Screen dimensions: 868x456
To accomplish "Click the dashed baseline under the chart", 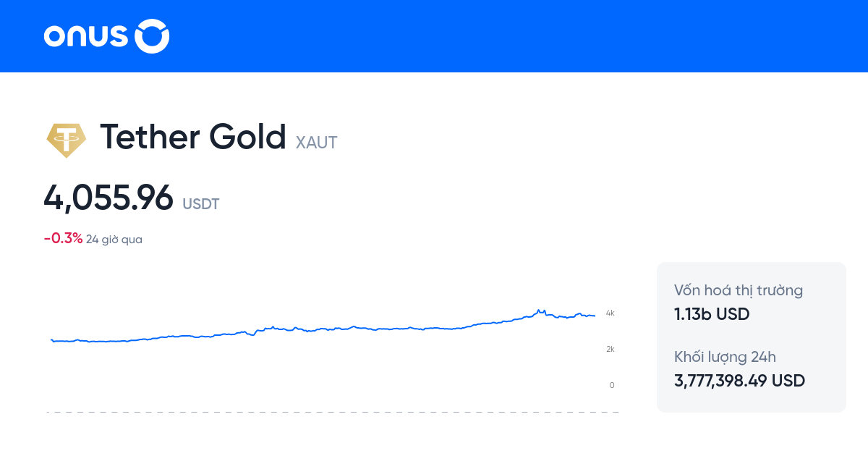I will (329, 413).
